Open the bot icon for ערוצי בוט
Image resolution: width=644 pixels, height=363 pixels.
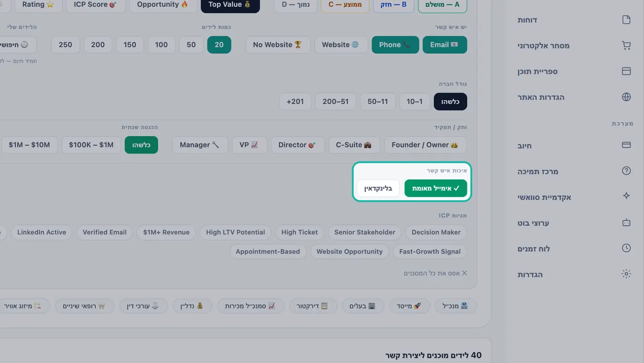[x=626, y=222]
